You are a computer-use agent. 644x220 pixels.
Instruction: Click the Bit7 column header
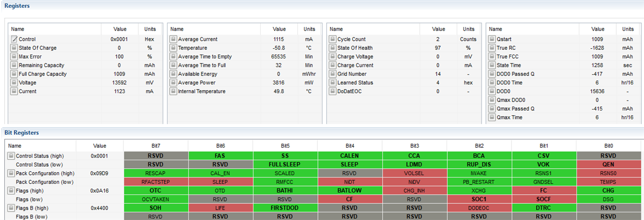point(156,146)
